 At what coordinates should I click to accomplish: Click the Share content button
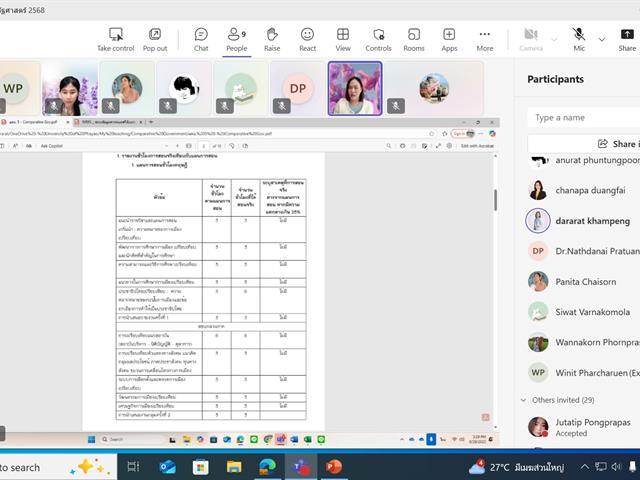(627, 39)
